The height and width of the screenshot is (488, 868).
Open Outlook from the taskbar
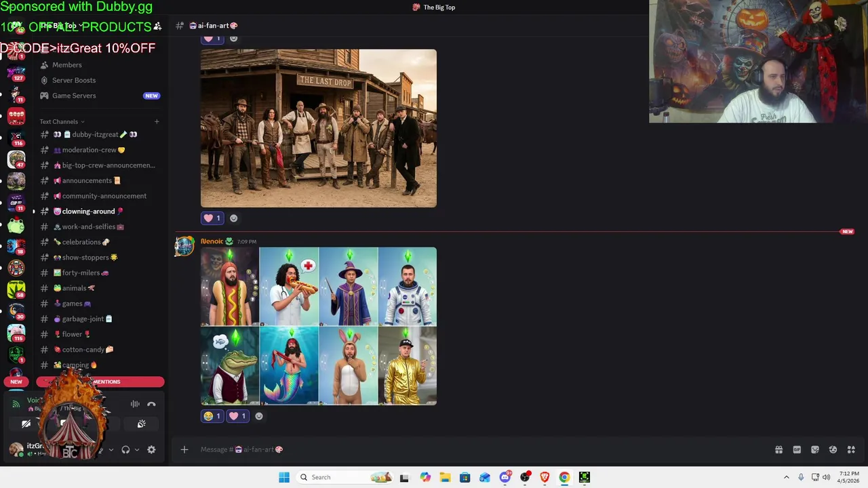[485, 477]
